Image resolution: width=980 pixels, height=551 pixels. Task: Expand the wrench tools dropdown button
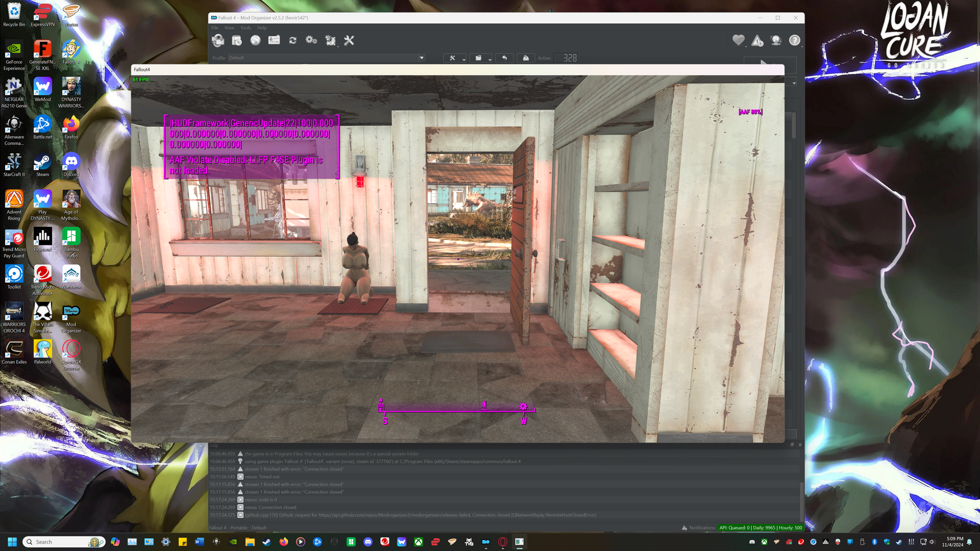(455, 58)
